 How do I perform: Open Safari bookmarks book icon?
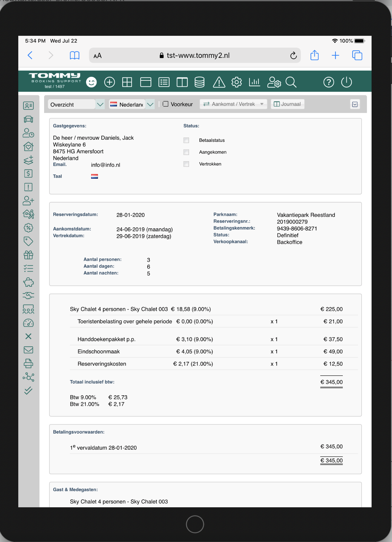(x=74, y=55)
